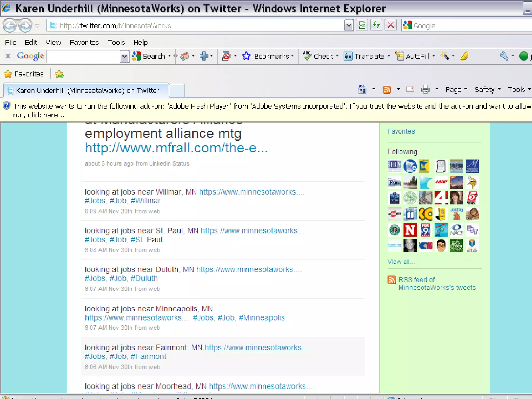
Task: Open the Page dropdown menu
Action: pos(456,90)
